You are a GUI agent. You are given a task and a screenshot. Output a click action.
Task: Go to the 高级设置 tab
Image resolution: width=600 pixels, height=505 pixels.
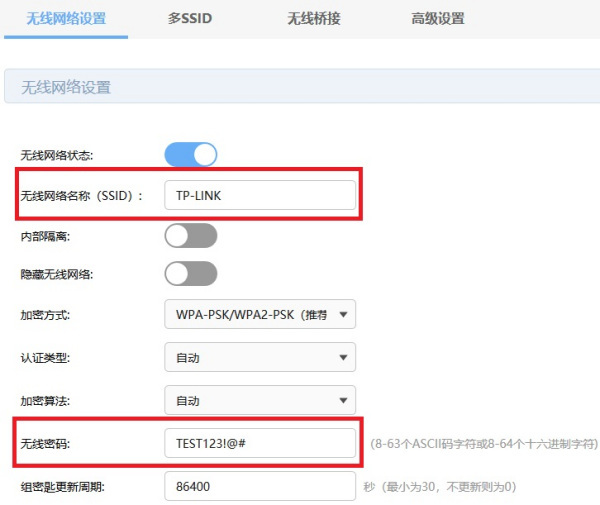point(437,19)
